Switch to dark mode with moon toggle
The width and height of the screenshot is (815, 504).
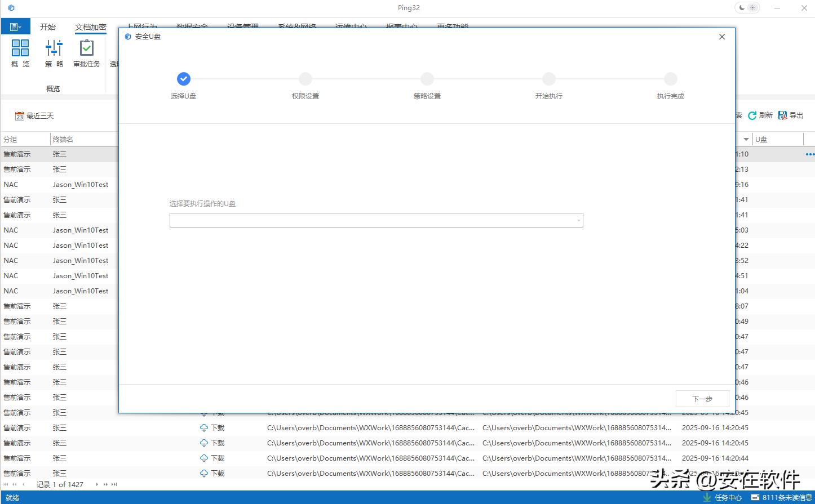coord(742,8)
